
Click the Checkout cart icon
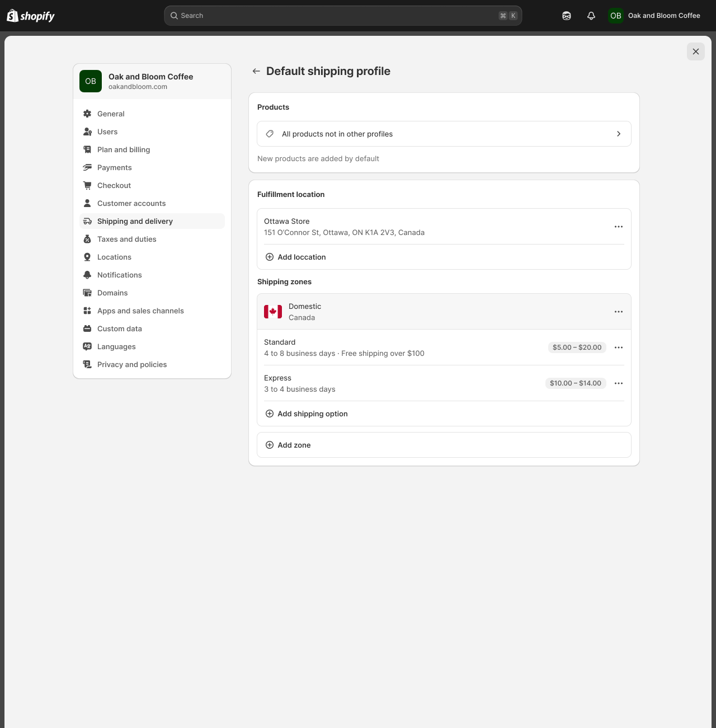[x=87, y=185]
